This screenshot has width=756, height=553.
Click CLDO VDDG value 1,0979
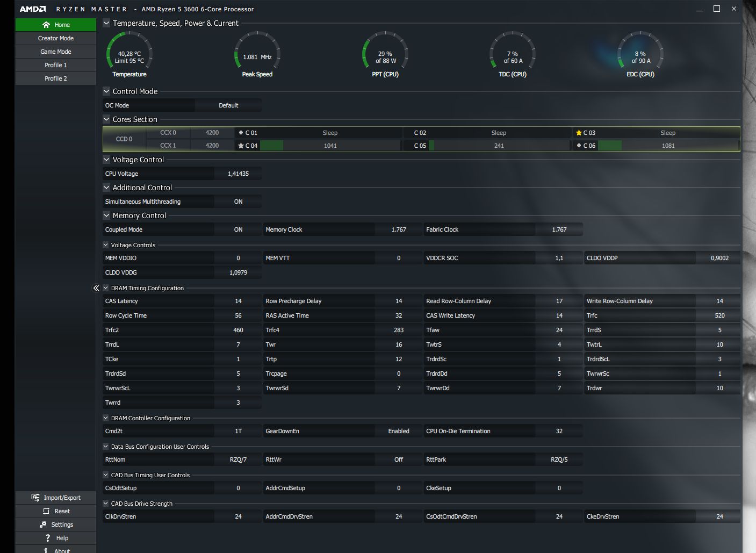(238, 272)
